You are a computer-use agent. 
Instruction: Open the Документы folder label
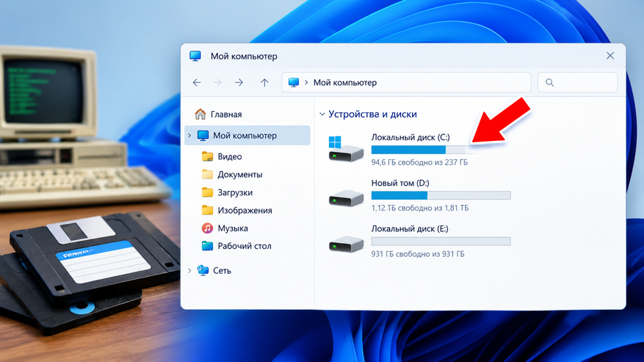(240, 175)
